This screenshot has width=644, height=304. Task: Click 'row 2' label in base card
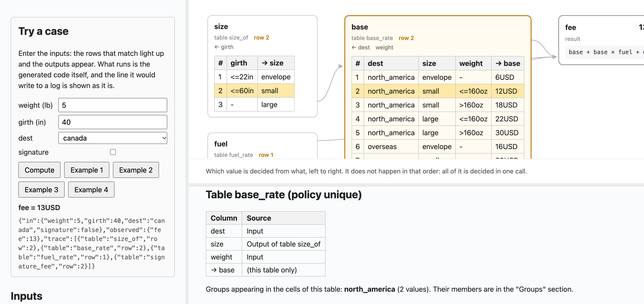click(406, 38)
